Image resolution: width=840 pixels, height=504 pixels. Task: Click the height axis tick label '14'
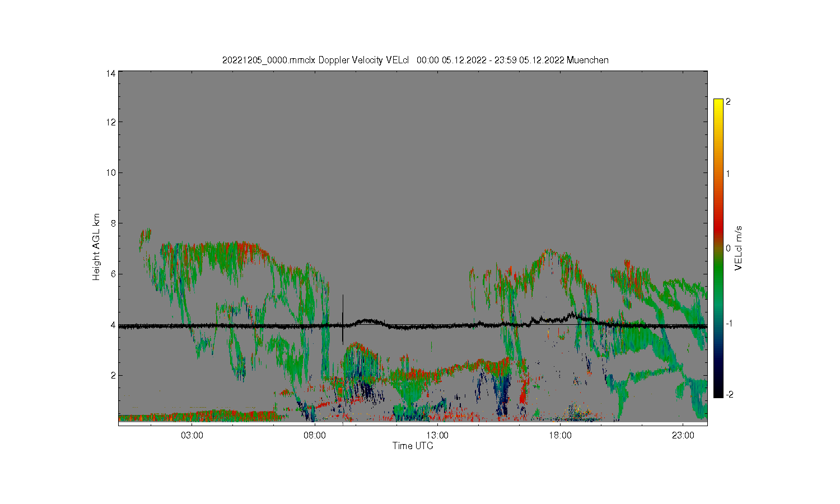(x=111, y=73)
